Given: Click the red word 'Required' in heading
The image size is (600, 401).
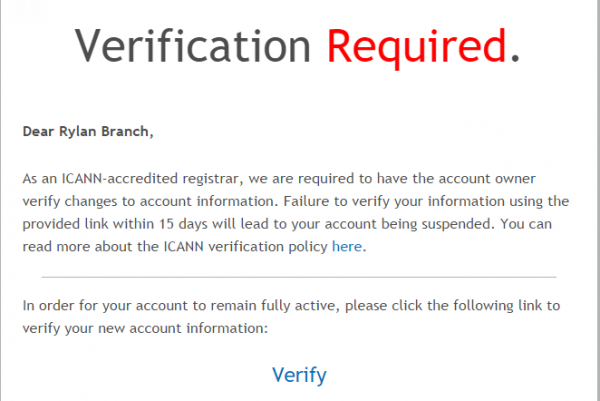Looking at the screenshot, I should click(417, 48).
